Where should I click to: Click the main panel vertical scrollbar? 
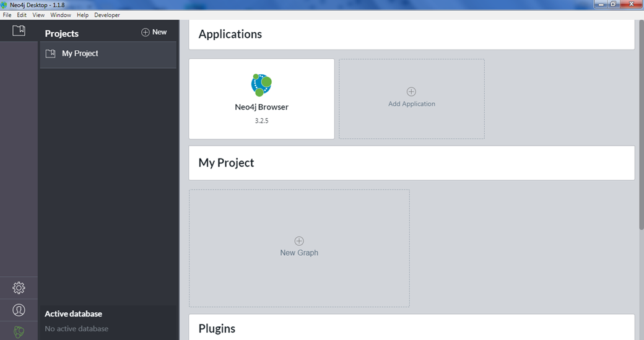[641, 125]
